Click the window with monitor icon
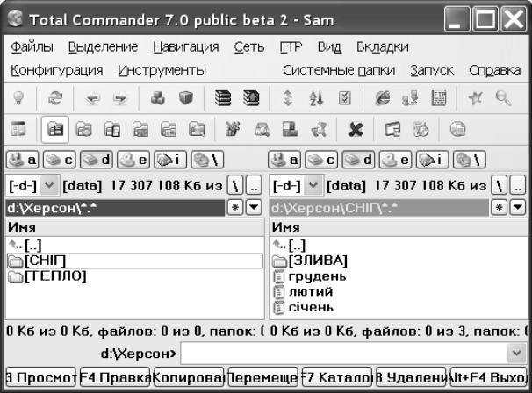Image resolution: width=532 pixels, height=393 pixels. point(392,130)
